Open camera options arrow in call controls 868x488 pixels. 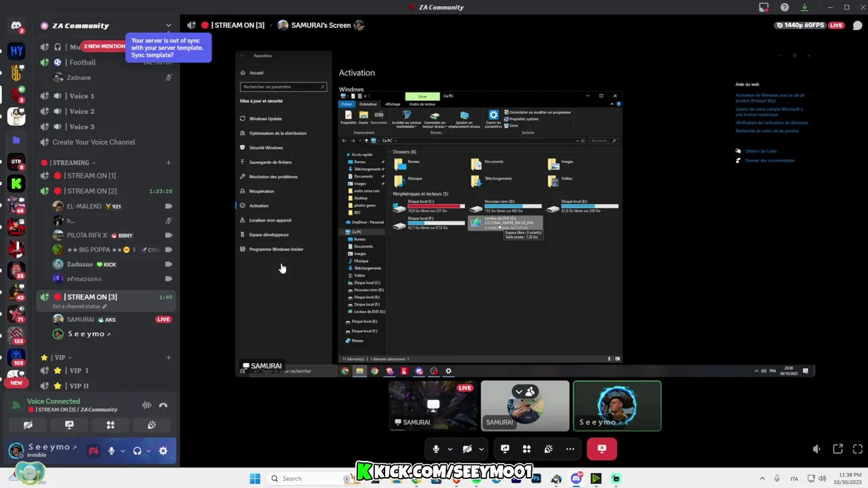(x=481, y=449)
